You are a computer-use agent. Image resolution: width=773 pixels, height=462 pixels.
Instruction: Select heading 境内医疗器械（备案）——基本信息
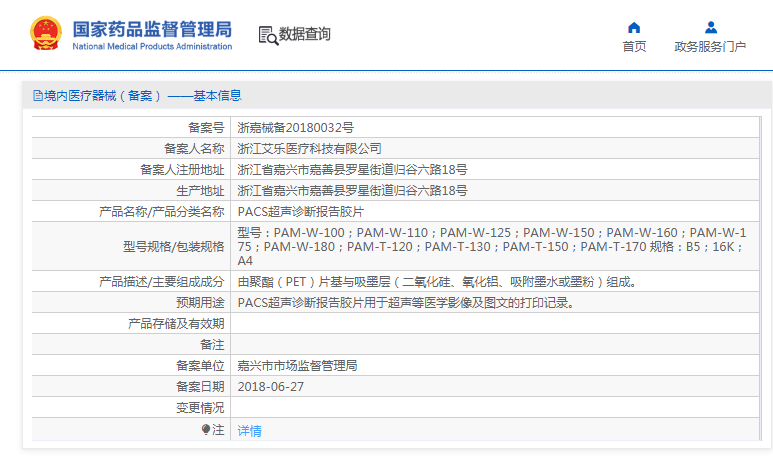(x=143, y=96)
